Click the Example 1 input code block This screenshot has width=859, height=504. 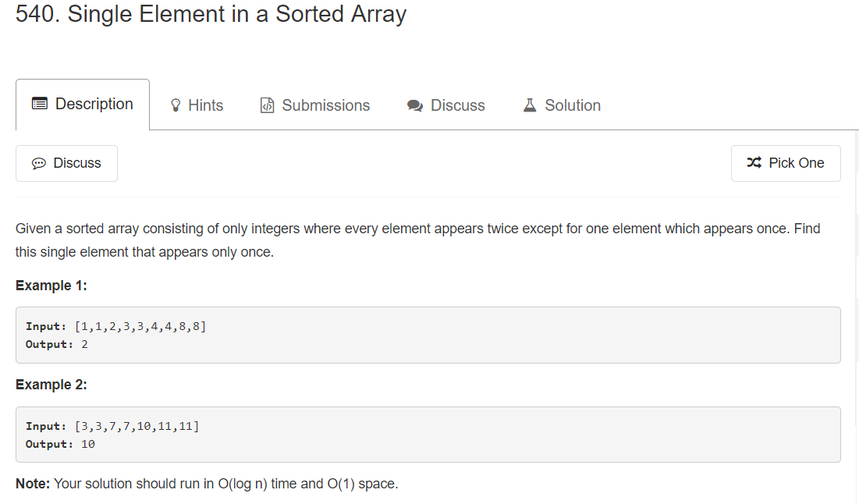428,335
